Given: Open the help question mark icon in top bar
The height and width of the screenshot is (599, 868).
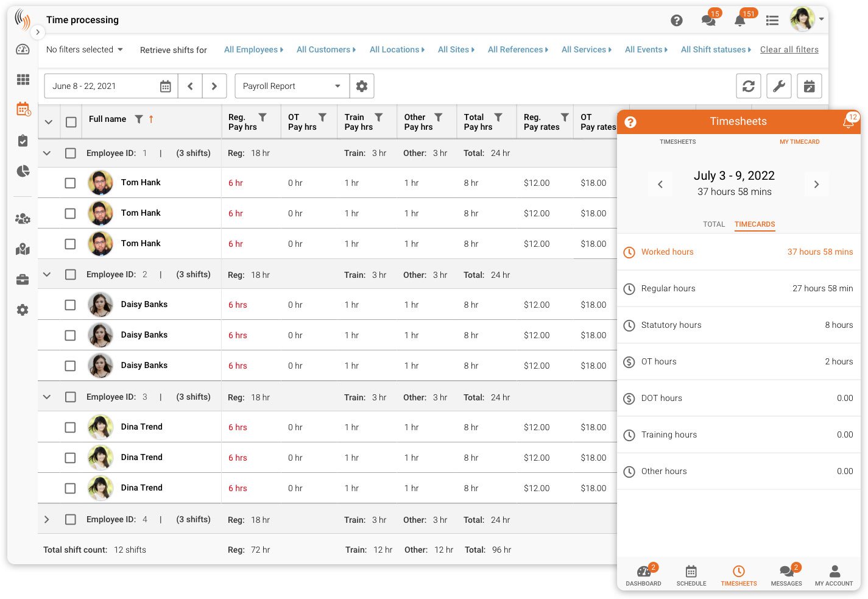Looking at the screenshot, I should click(x=676, y=21).
